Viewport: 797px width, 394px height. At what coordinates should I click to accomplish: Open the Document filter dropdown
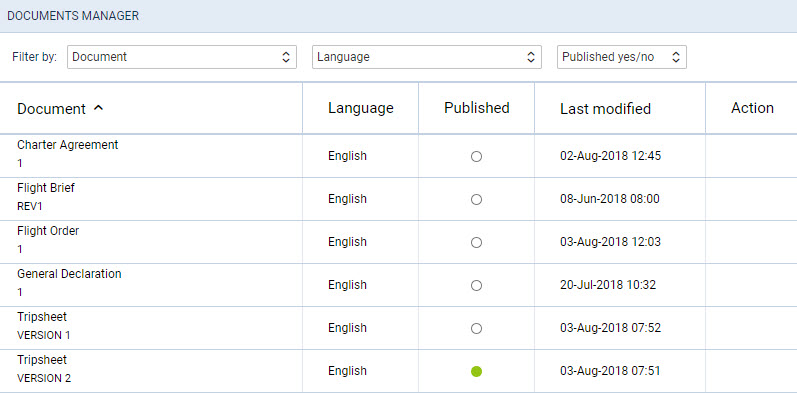point(181,57)
